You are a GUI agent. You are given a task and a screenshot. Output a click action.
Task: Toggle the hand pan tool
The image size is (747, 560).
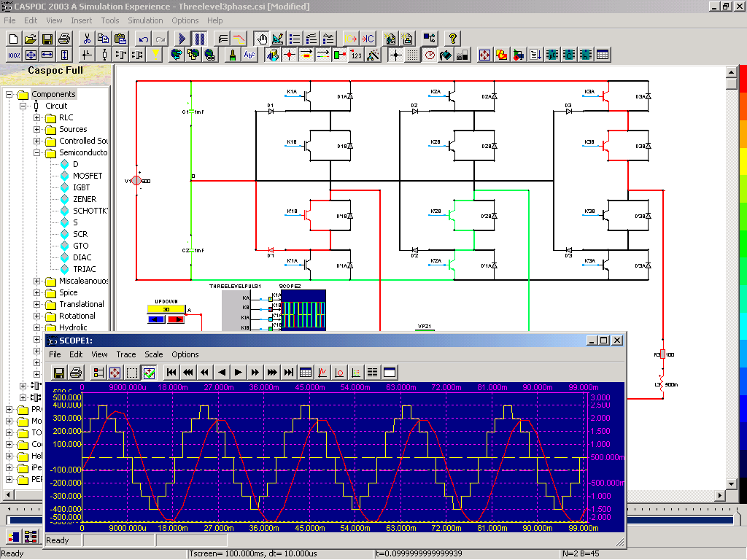point(261,39)
